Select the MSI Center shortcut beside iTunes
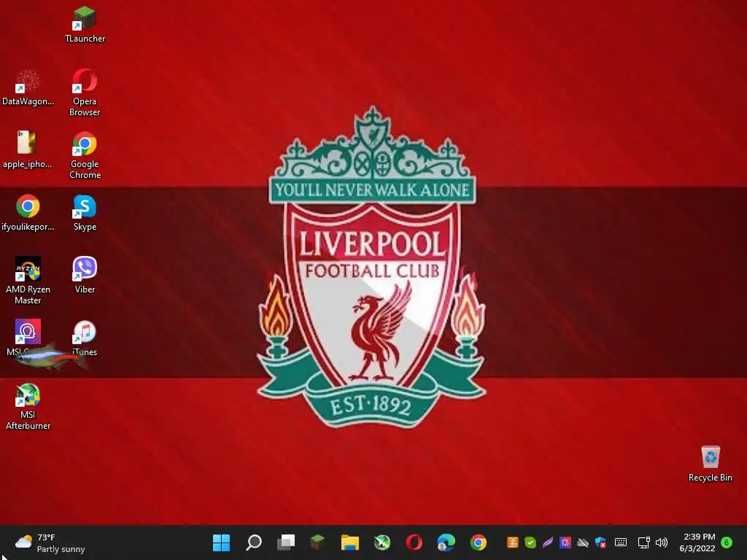This screenshot has height=560, width=747. [x=28, y=338]
